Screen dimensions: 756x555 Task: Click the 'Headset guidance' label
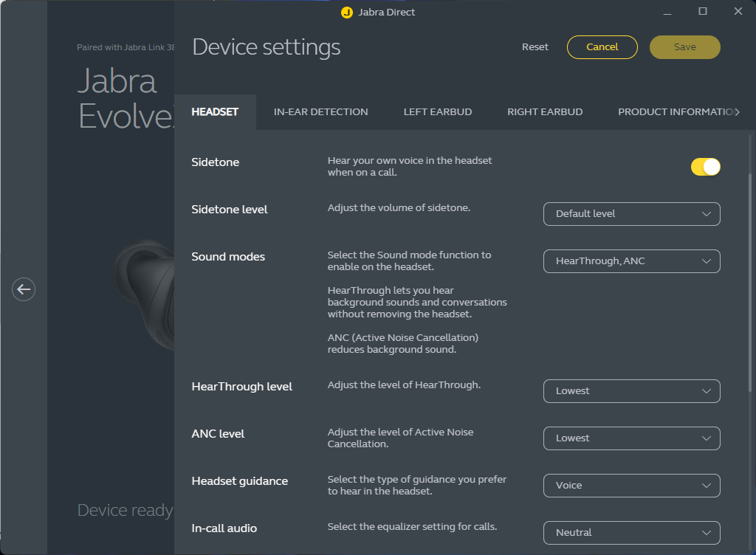point(240,481)
